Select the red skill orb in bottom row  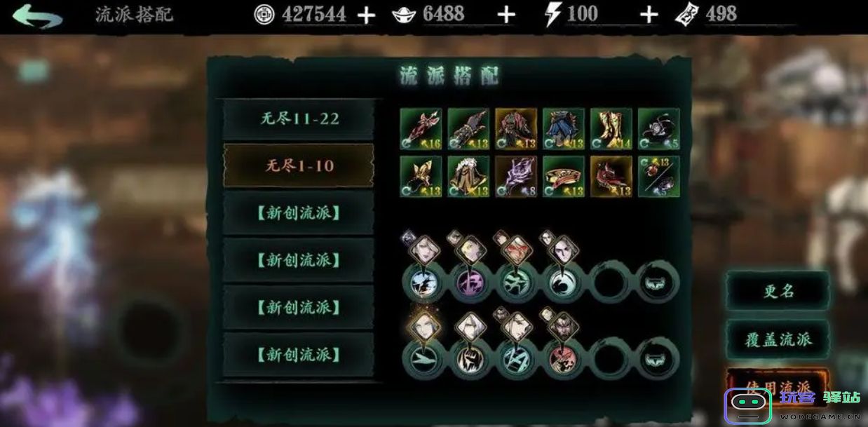[562, 359]
